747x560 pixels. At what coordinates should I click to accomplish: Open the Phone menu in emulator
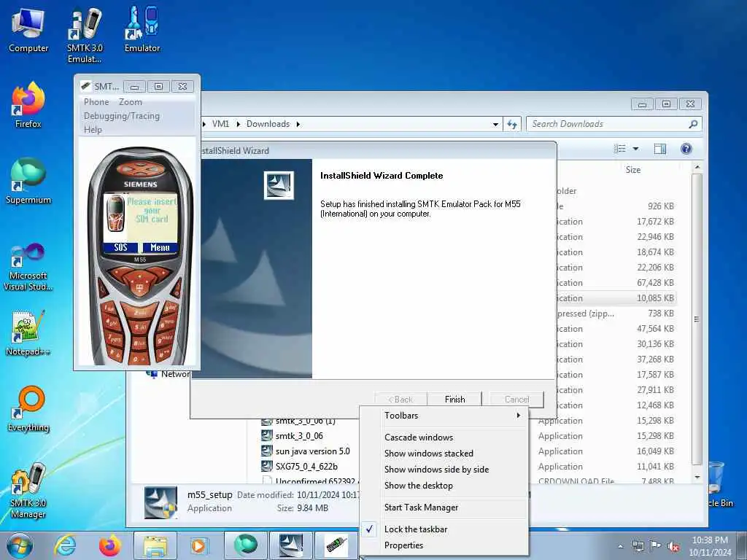(96, 102)
